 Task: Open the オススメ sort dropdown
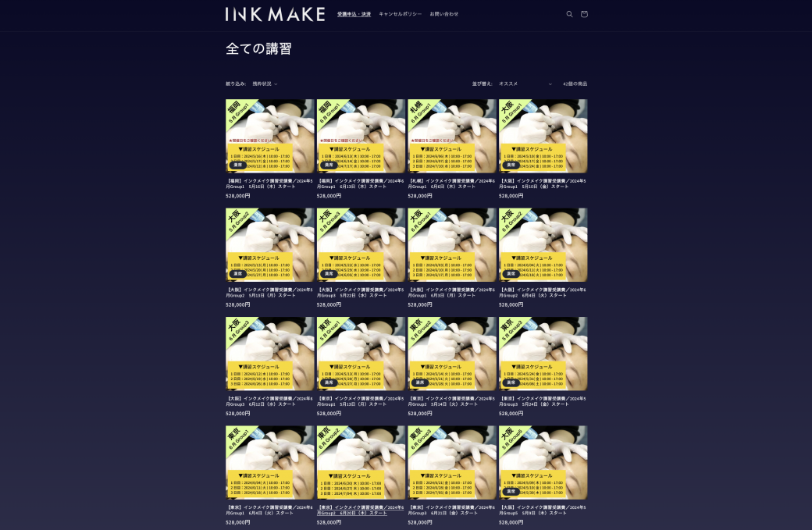click(525, 84)
